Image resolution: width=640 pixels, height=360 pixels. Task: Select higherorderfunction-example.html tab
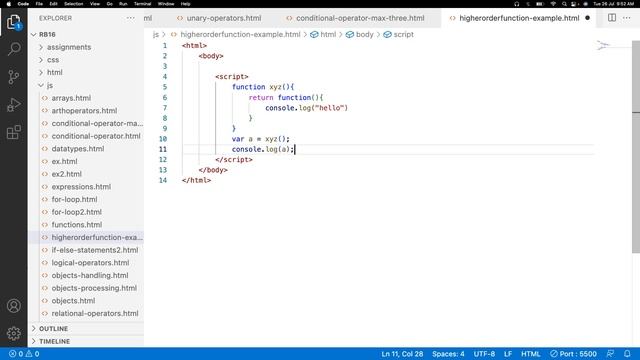[519, 18]
